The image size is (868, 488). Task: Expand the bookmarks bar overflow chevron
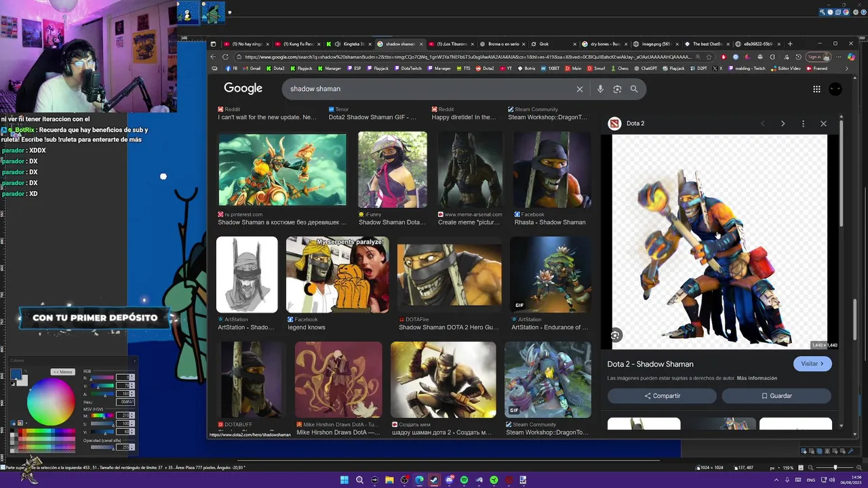[x=846, y=68]
